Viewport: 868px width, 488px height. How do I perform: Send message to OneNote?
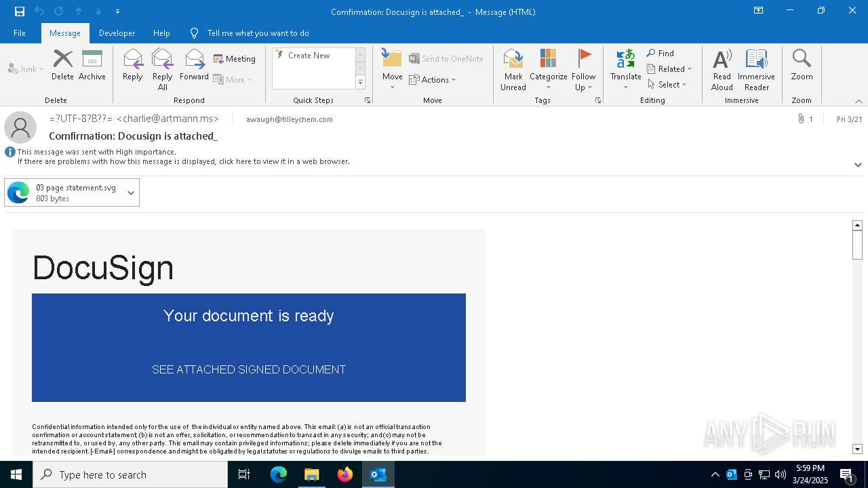[x=446, y=59]
